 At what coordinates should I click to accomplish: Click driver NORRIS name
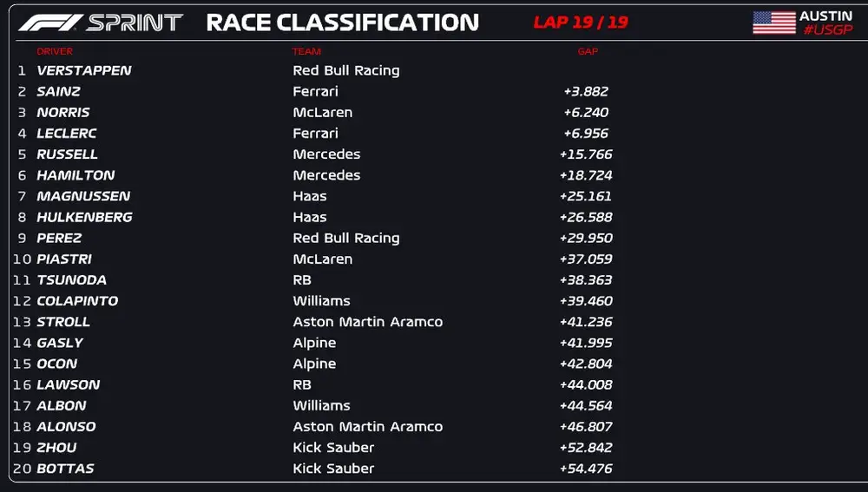pyautogui.click(x=63, y=112)
